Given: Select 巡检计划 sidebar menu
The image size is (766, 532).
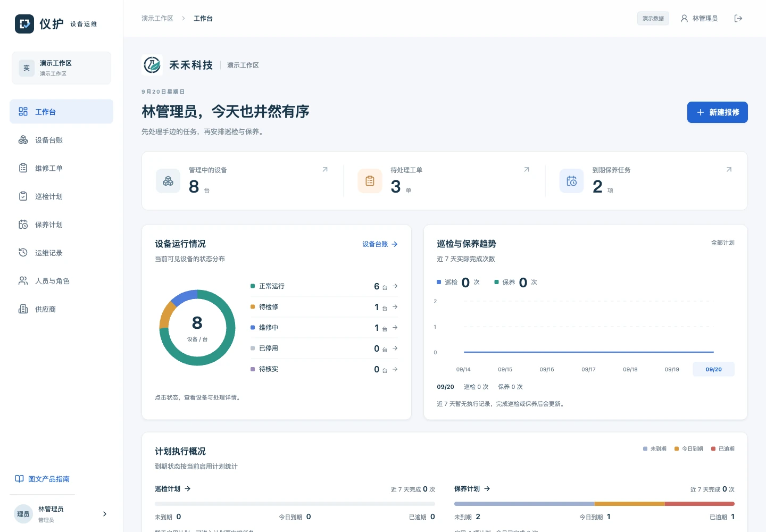Looking at the screenshot, I should tap(61, 196).
